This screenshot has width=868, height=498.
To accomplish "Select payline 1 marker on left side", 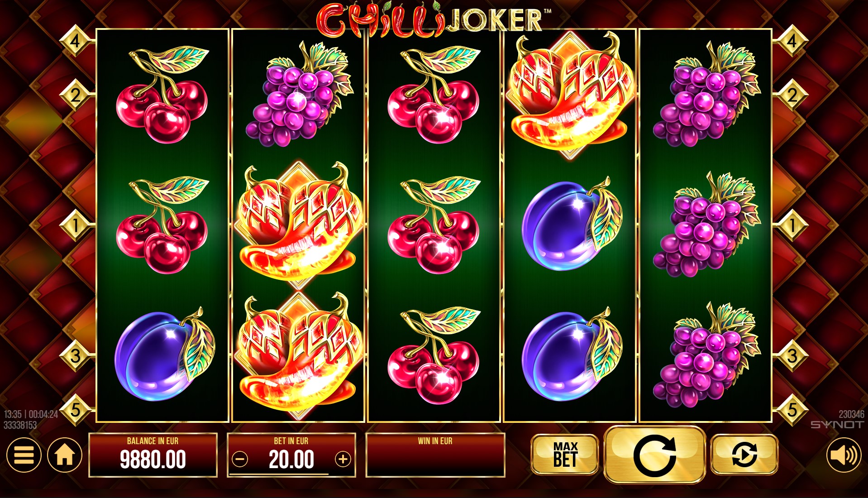I will [75, 225].
